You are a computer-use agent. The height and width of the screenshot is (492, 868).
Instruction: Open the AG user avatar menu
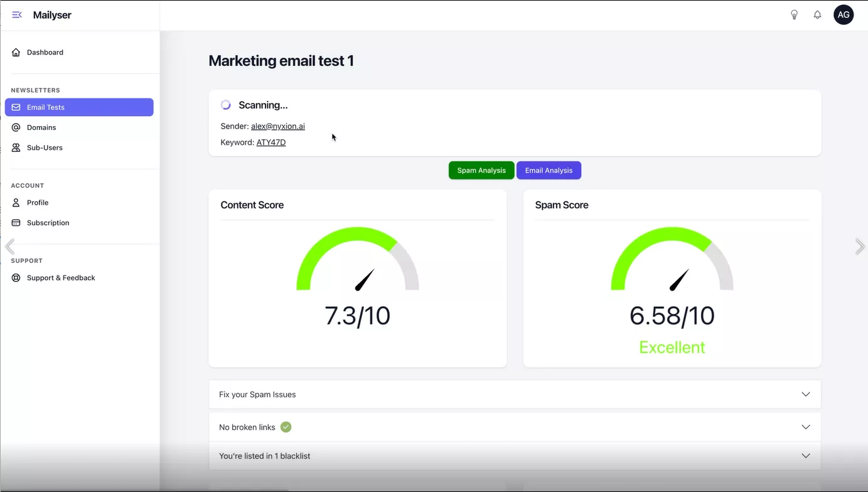843,14
